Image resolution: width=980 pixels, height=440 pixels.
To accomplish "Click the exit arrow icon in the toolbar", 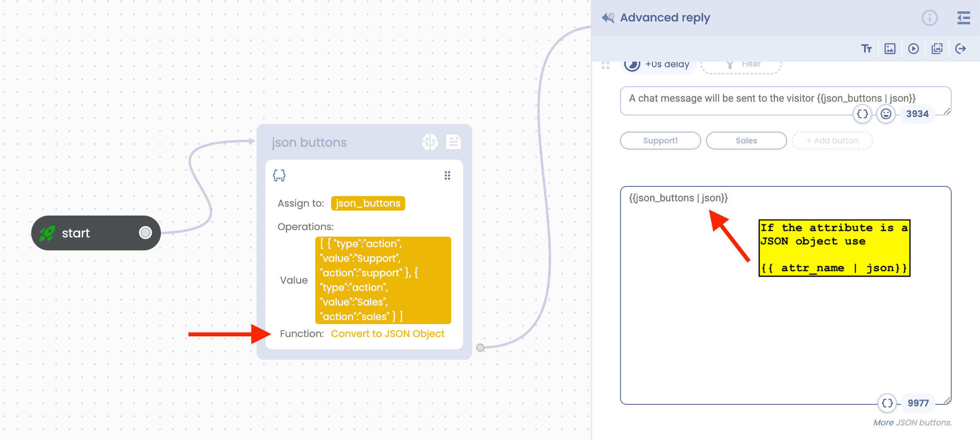I will point(961,49).
